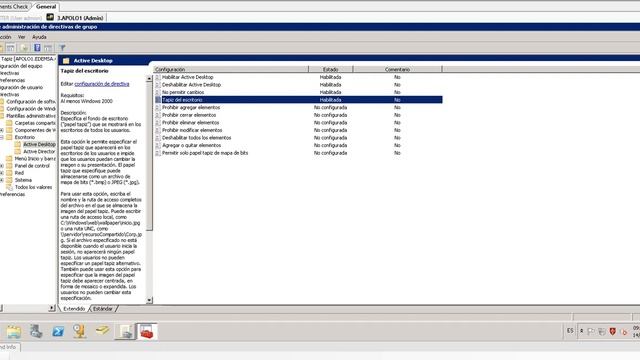Open the file explorer taskbar icon
This screenshot has width=640, height=360.
tap(13, 331)
